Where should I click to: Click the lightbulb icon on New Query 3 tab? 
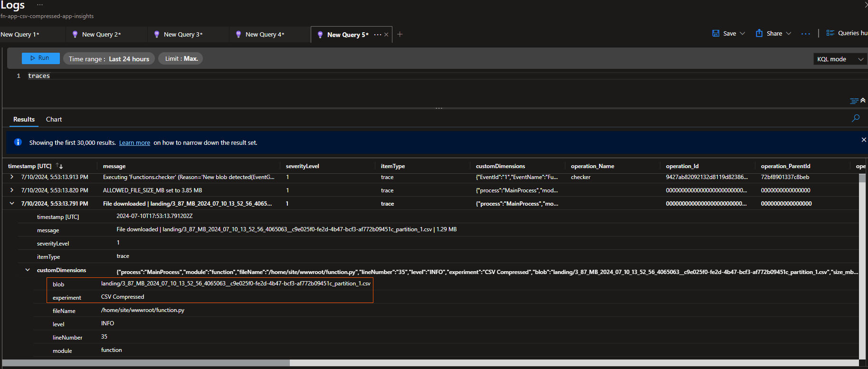[x=157, y=34]
